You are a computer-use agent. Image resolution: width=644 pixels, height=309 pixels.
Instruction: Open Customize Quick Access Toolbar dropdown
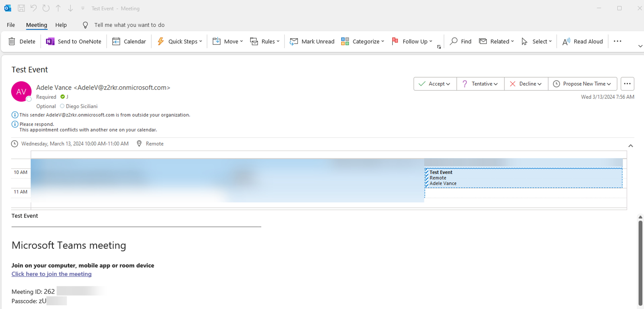pyautogui.click(x=83, y=8)
